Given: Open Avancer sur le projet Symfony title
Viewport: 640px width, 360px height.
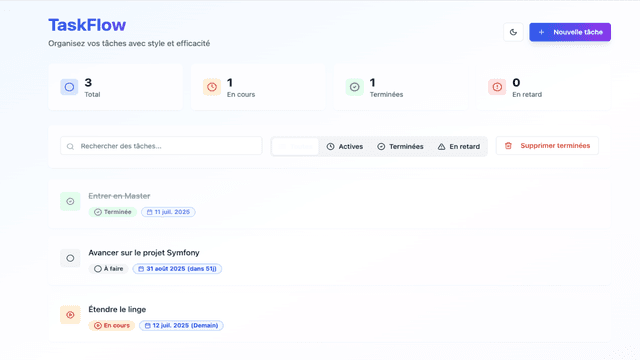Looking at the screenshot, I should click(x=144, y=253).
